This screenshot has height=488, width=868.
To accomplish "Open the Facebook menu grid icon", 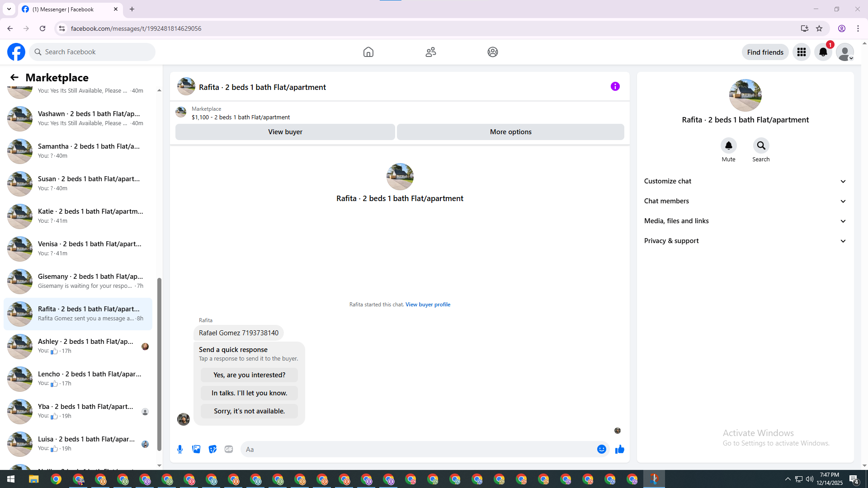I will click(x=801, y=52).
